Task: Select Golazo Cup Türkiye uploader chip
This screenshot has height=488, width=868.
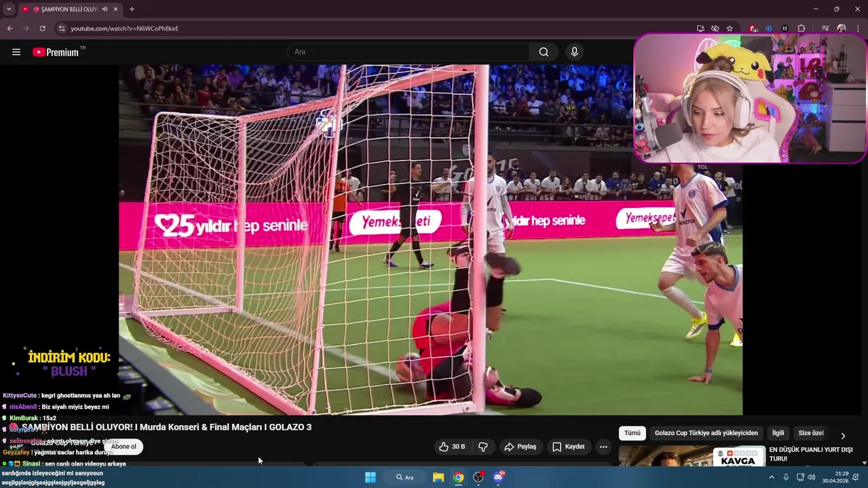Action: pyautogui.click(x=706, y=433)
